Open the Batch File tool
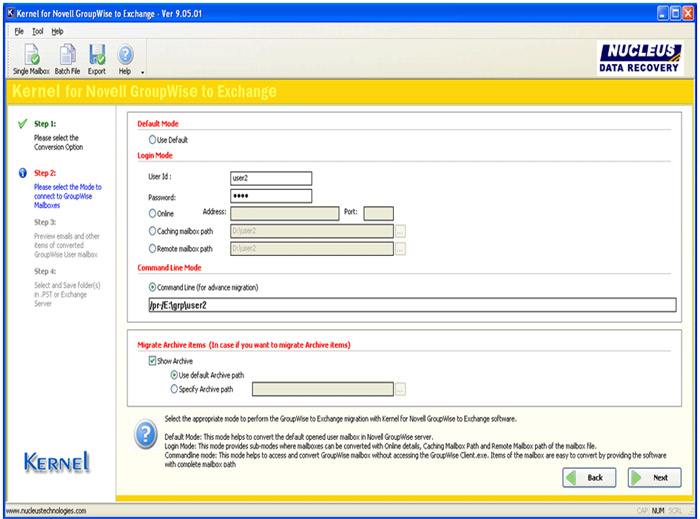 click(67, 58)
